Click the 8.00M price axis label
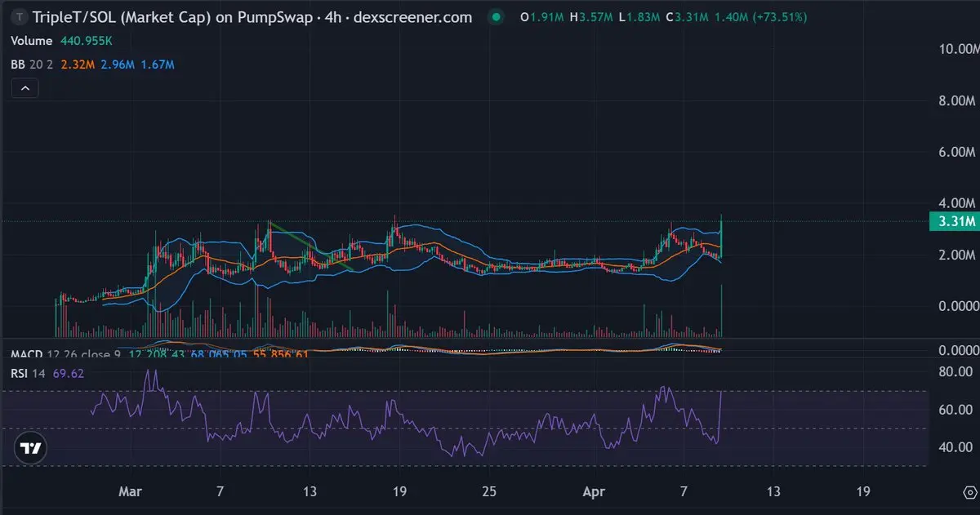Viewport: 980px width, 515px height. pos(956,101)
